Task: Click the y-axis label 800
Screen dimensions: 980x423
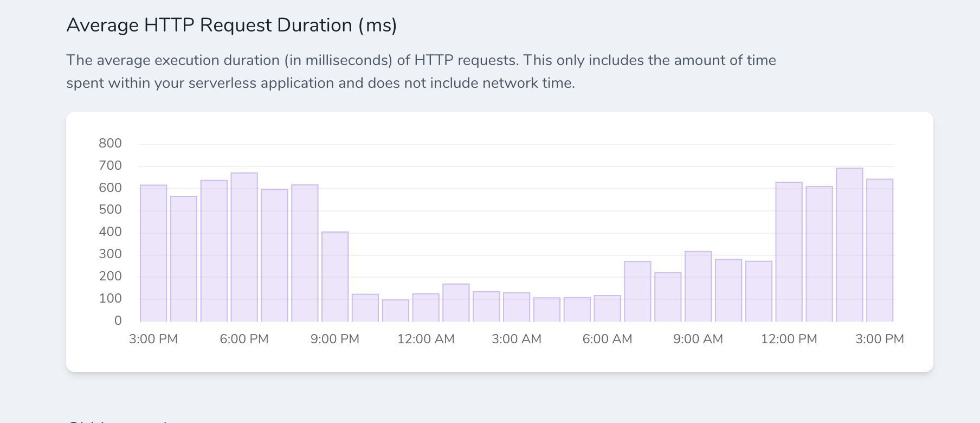Action: [x=110, y=143]
